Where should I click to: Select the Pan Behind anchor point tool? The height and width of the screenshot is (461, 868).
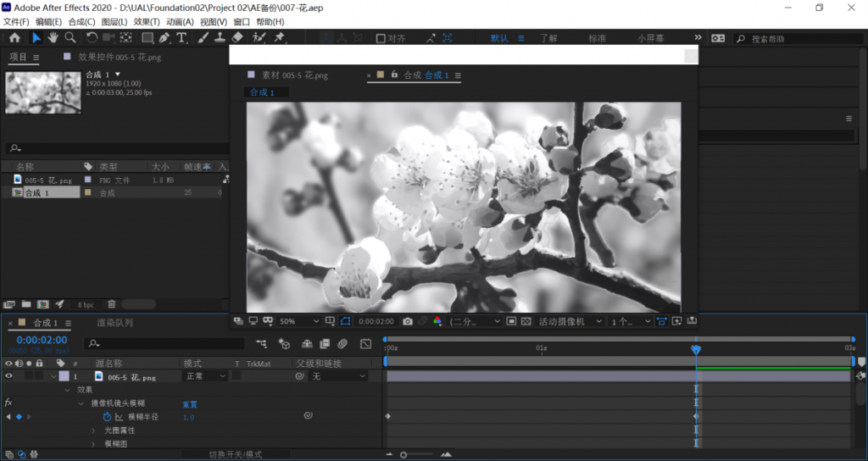click(126, 37)
